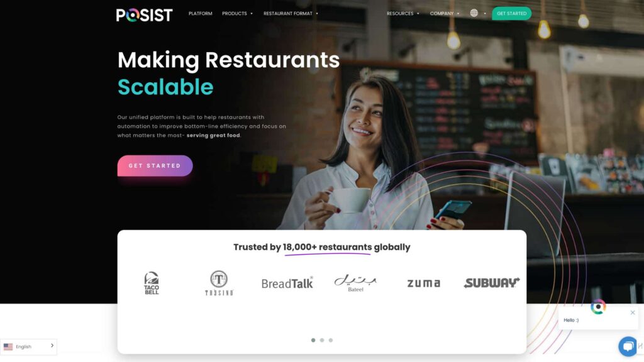Select the third carousel dot
This screenshot has width=644, height=362.
pyautogui.click(x=331, y=340)
